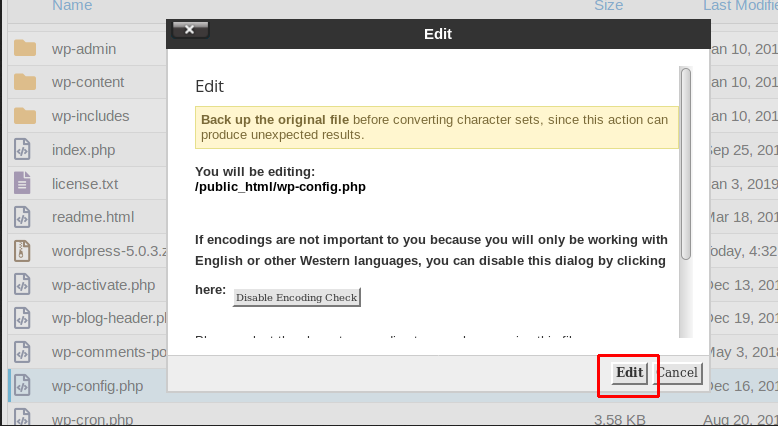Select the index.php file name

[x=83, y=150]
